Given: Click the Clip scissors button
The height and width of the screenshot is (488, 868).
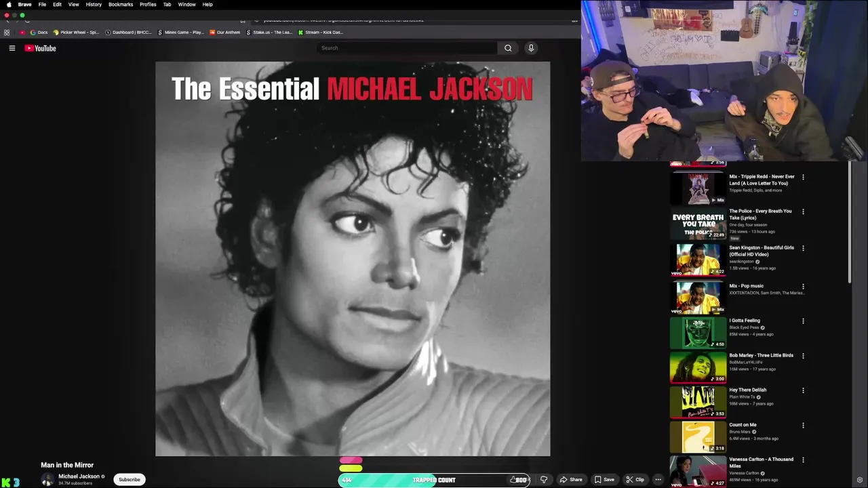Looking at the screenshot, I should click(x=635, y=480).
